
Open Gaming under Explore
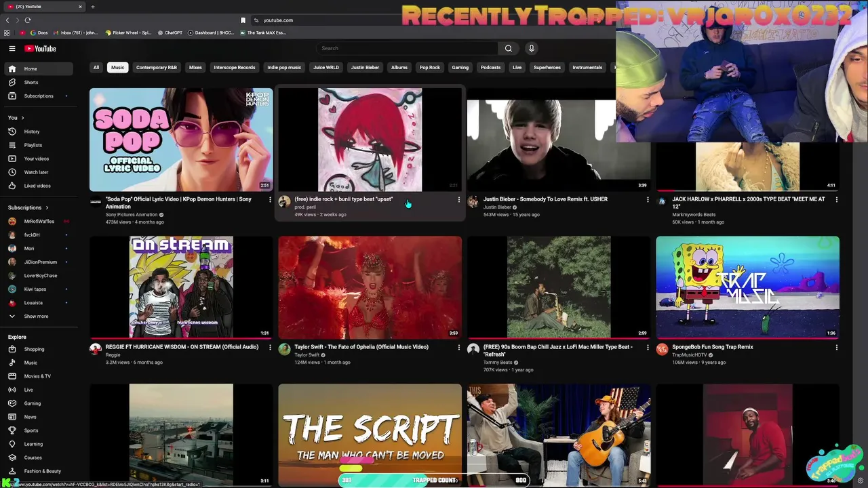click(38, 403)
